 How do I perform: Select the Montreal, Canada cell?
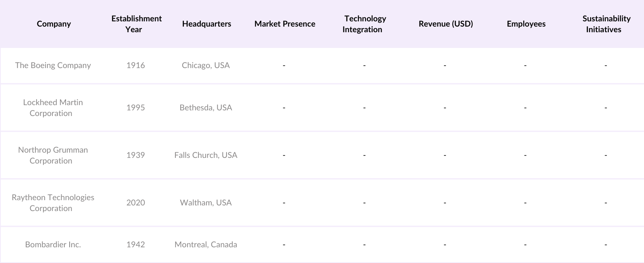[x=206, y=244]
